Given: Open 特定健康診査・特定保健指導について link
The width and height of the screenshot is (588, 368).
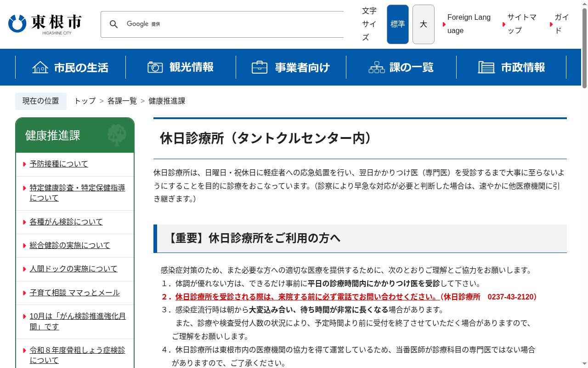Looking at the screenshot, I should pos(78,193).
